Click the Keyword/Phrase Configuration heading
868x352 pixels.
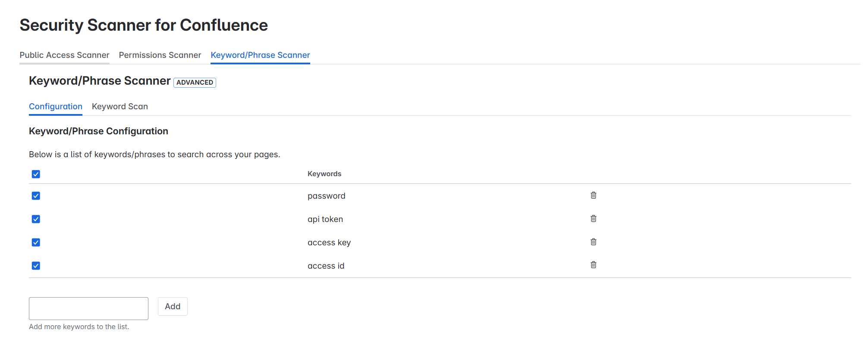click(x=98, y=131)
